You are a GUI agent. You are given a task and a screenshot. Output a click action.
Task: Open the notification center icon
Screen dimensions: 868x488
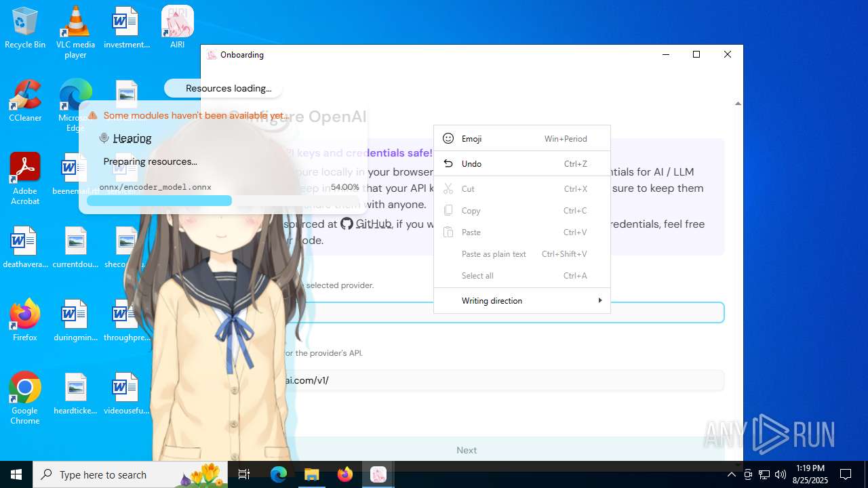click(846, 474)
